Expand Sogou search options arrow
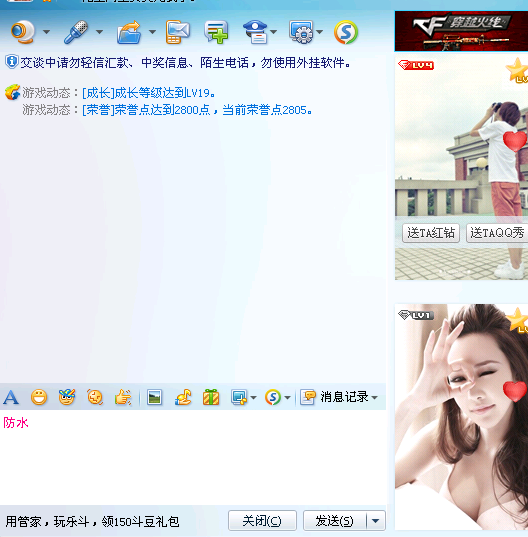Image resolution: width=528 pixels, height=537 pixels. click(288, 398)
